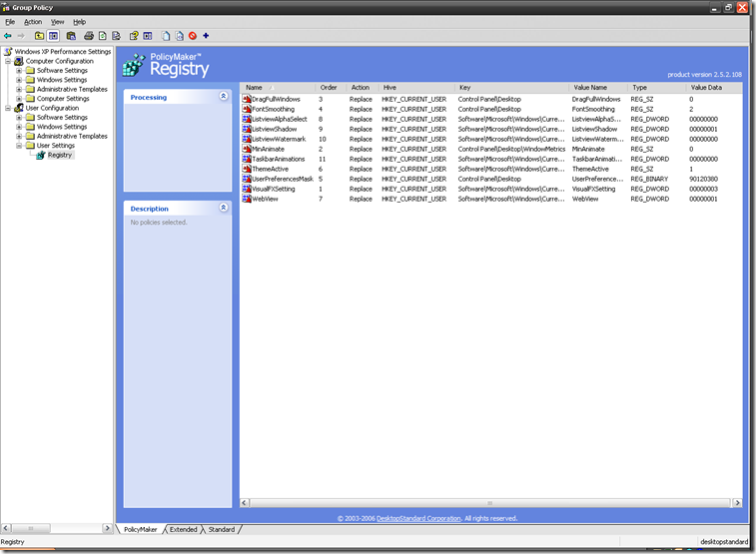Collapse the Computer Configuration tree node

8,61
